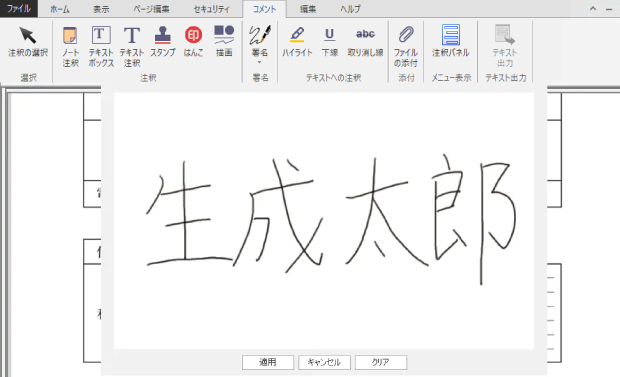Open the ヘルプ tab

click(351, 9)
